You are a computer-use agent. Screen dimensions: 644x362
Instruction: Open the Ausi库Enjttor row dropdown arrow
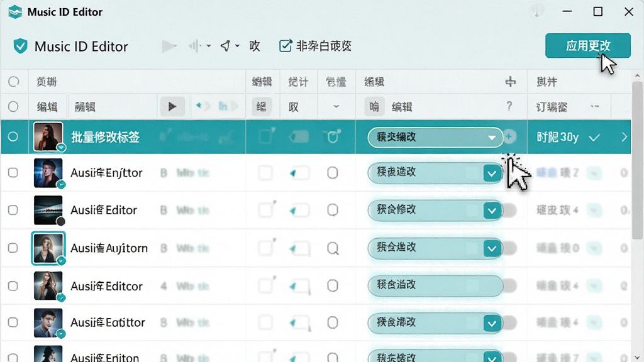(x=492, y=173)
